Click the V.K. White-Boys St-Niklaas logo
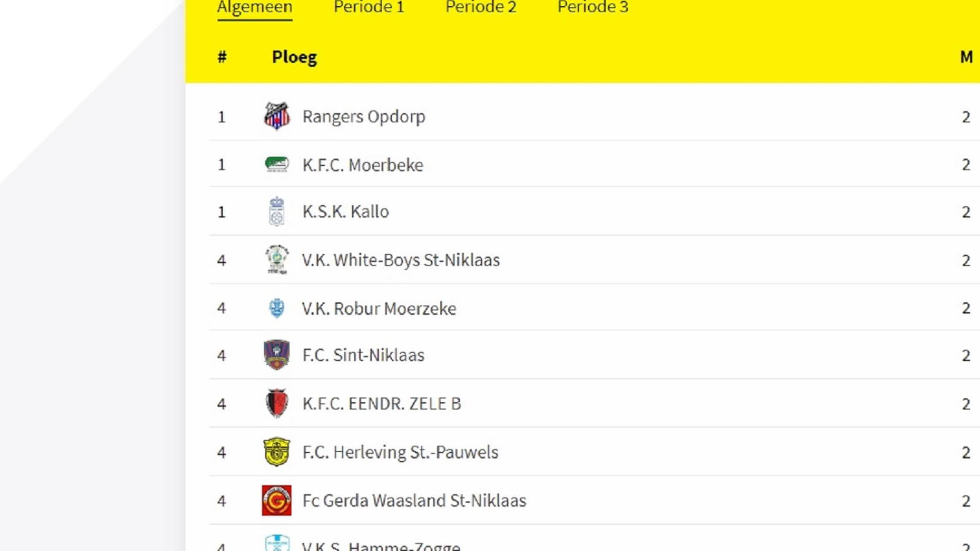This screenshot has height=551, width=980. pos(277,260)
